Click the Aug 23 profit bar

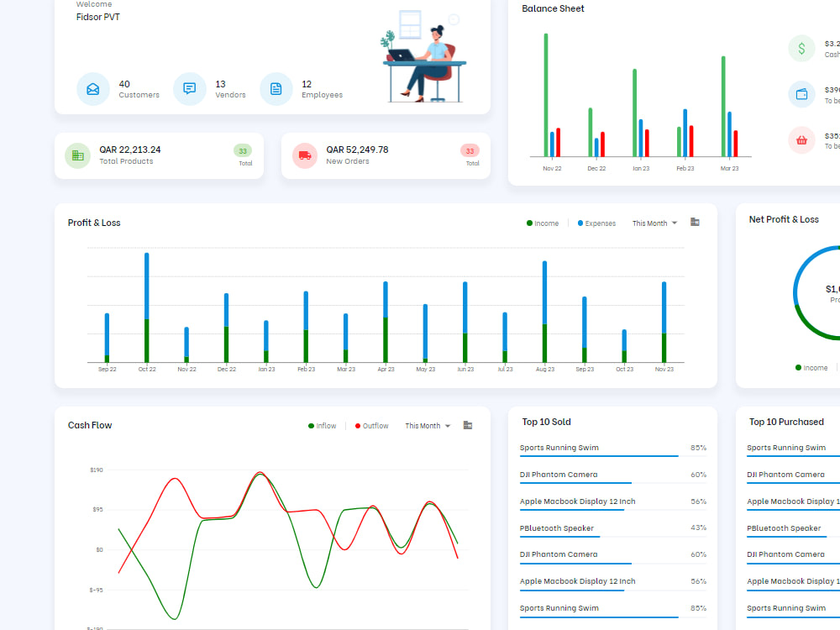pyautogui.click(x=545, y=312)
